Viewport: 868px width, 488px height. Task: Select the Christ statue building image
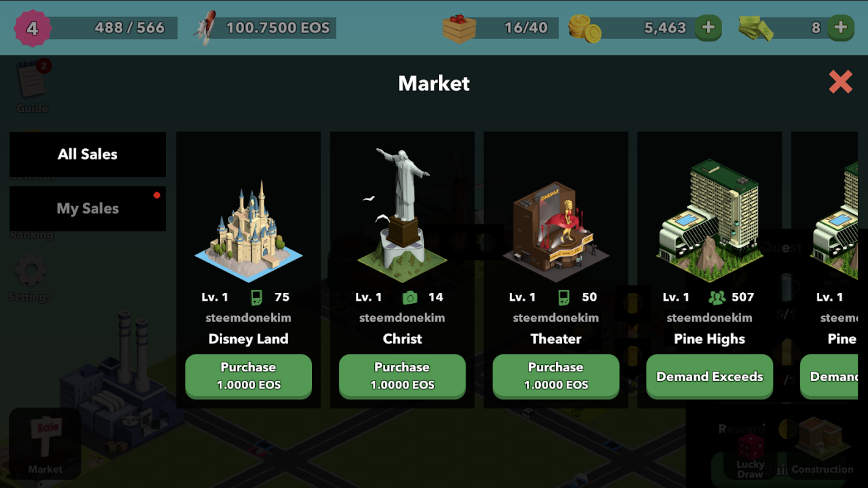tap(402, 215)
